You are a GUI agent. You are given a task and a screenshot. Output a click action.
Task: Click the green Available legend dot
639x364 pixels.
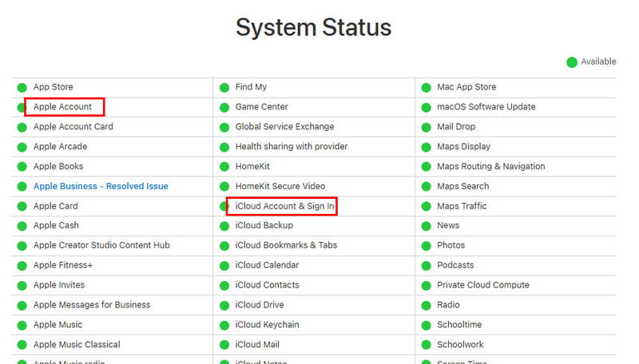(572, 62)
